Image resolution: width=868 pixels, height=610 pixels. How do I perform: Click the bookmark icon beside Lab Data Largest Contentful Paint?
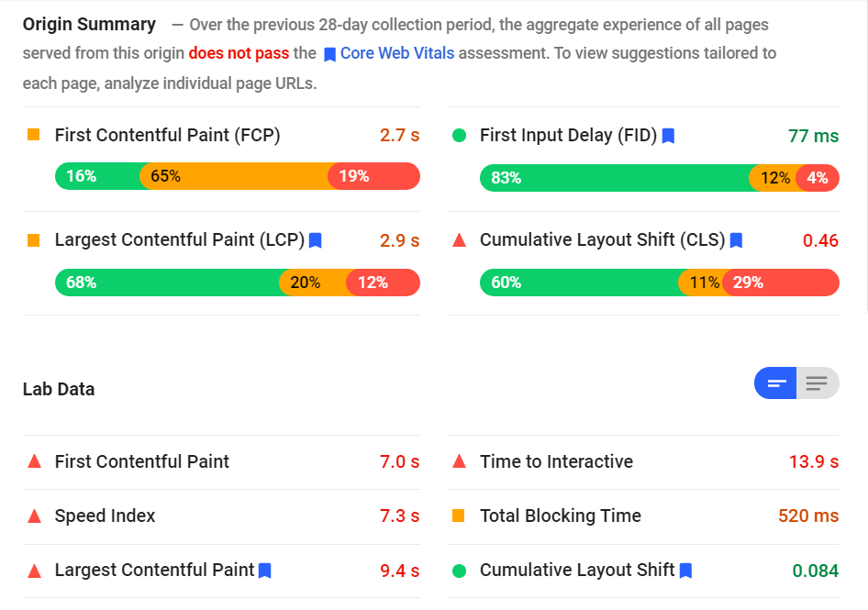264,571
